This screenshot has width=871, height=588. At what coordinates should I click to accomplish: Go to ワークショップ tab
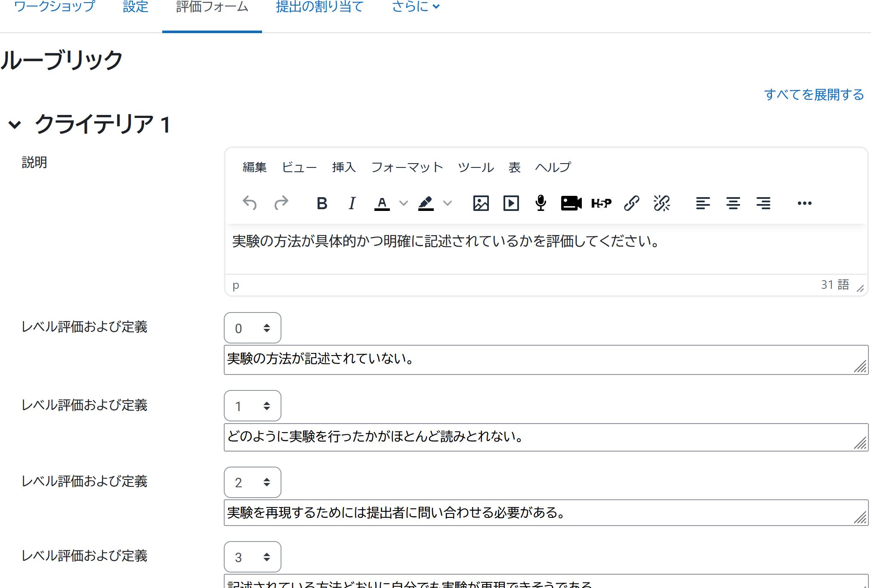coord(55,6)
